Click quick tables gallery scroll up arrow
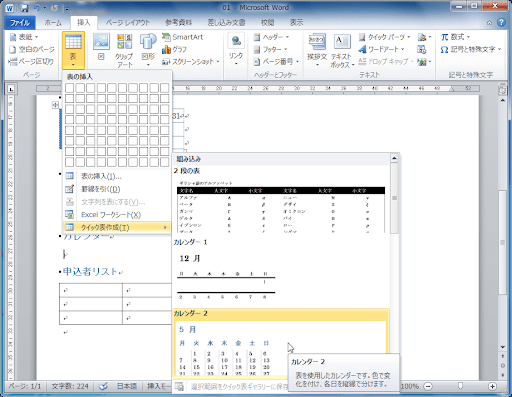This screenshot has height=397, width=512. [x=394, y=158]
